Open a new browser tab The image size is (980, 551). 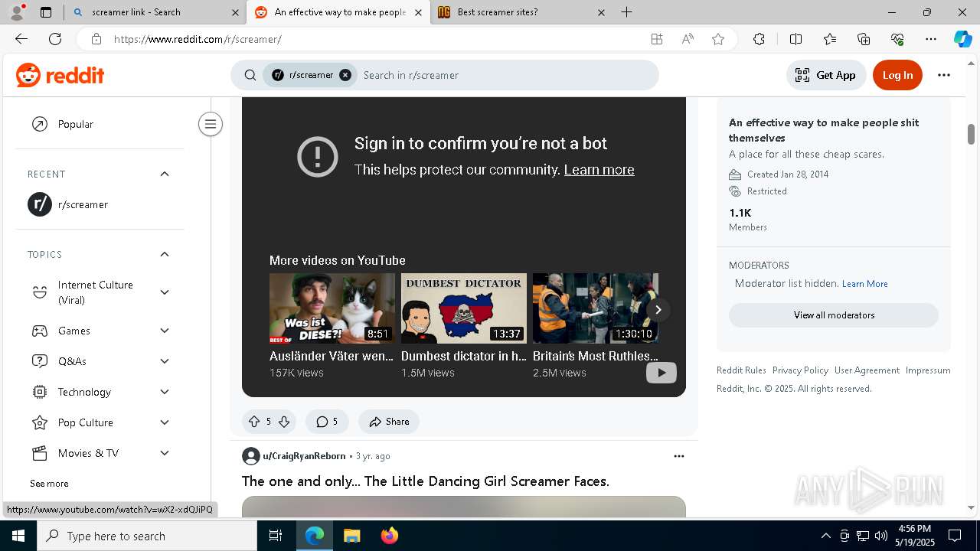(627, 12)
